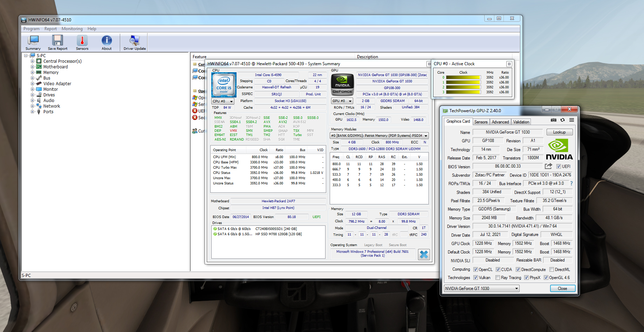
Task: Toggle the CUDA checkbox
Action: pos(498,270)
